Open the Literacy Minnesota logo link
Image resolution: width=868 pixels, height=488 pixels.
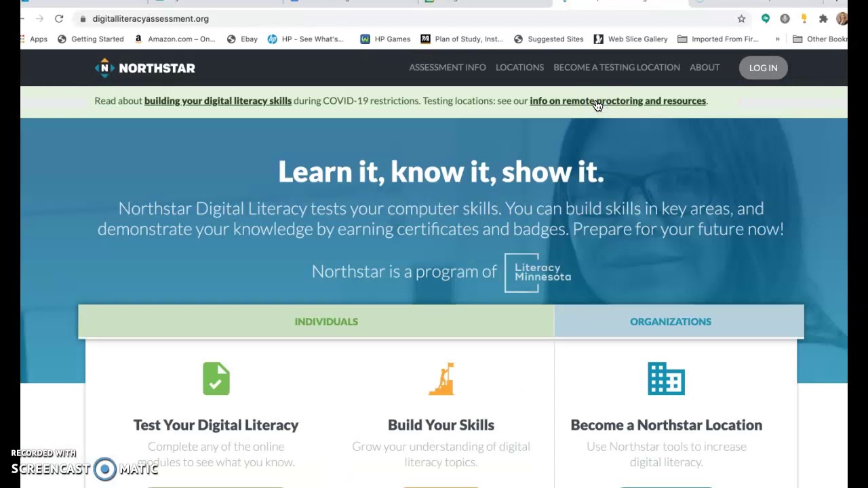(x=539, y=272)
